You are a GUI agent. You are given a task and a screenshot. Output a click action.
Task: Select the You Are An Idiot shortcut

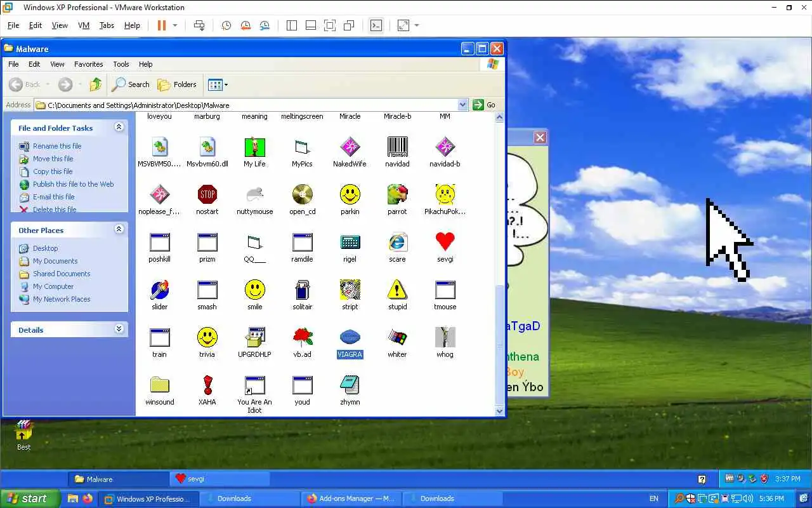[254, 385]
